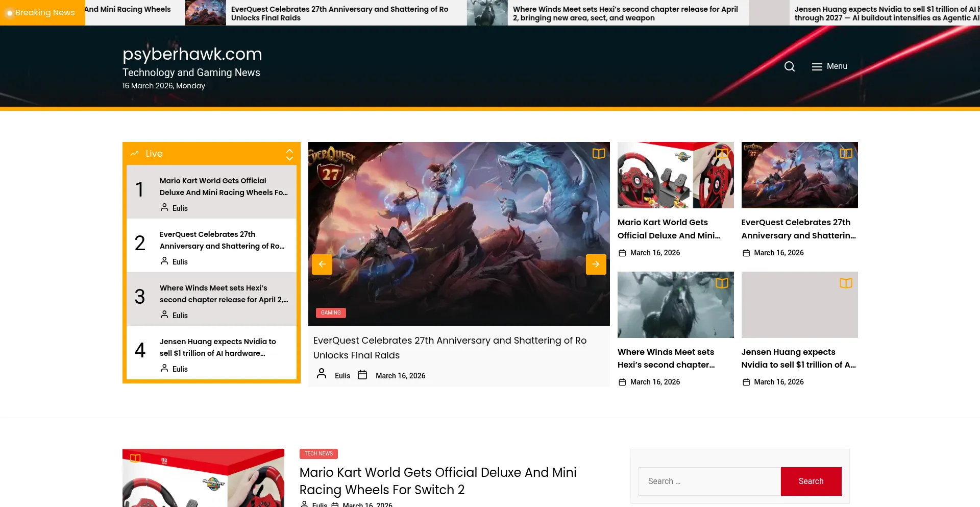
Task: Click up chevron in Live panel header
Action: (x=289, y=151)
